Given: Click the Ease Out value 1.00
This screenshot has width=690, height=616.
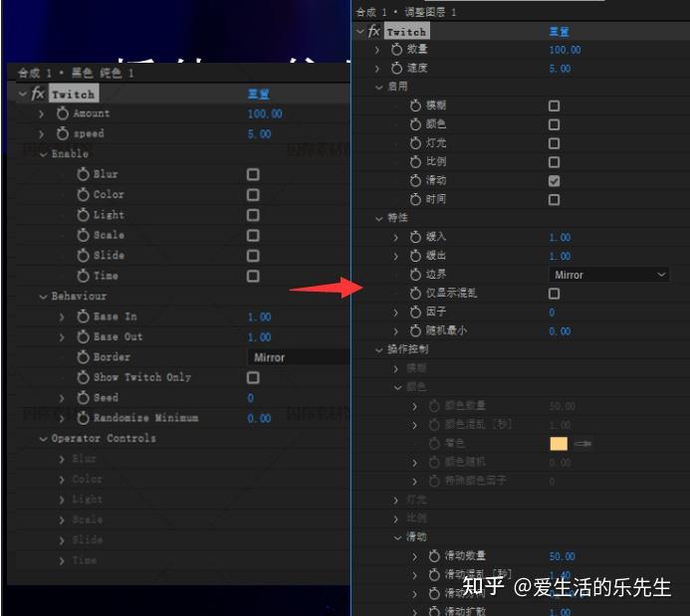Looking at the screenshot, I should pyautogui.click(x=259, y=337).
